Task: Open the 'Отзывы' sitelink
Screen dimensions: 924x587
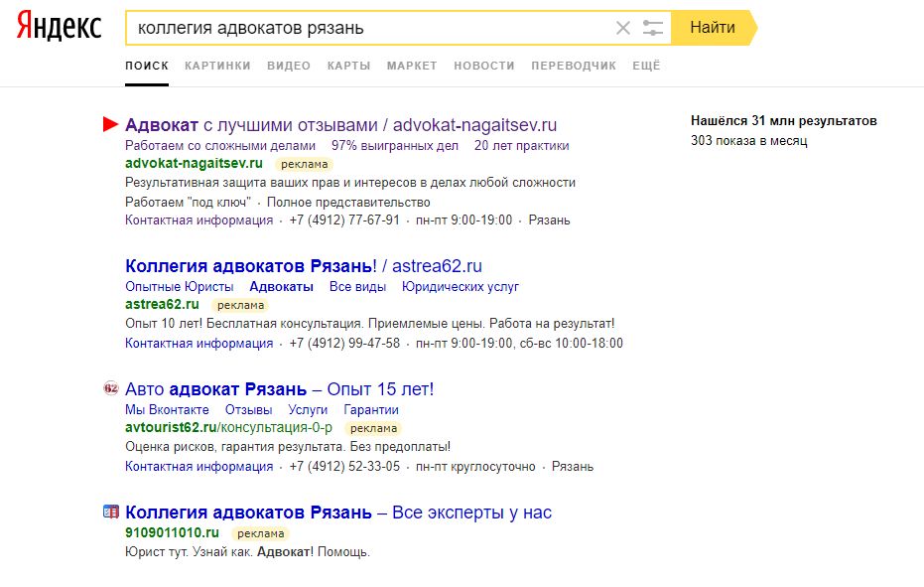Action: [x=249, y=410]
